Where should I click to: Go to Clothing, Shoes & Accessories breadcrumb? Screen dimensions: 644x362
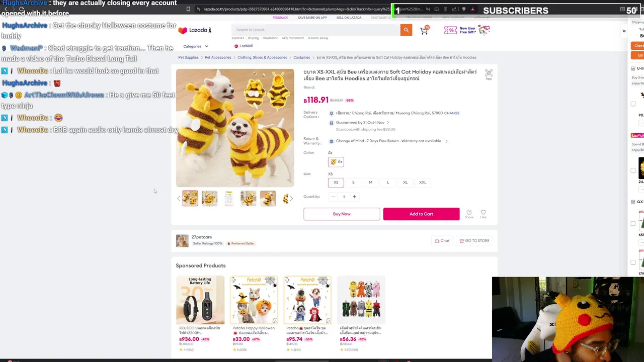[262, 57]
